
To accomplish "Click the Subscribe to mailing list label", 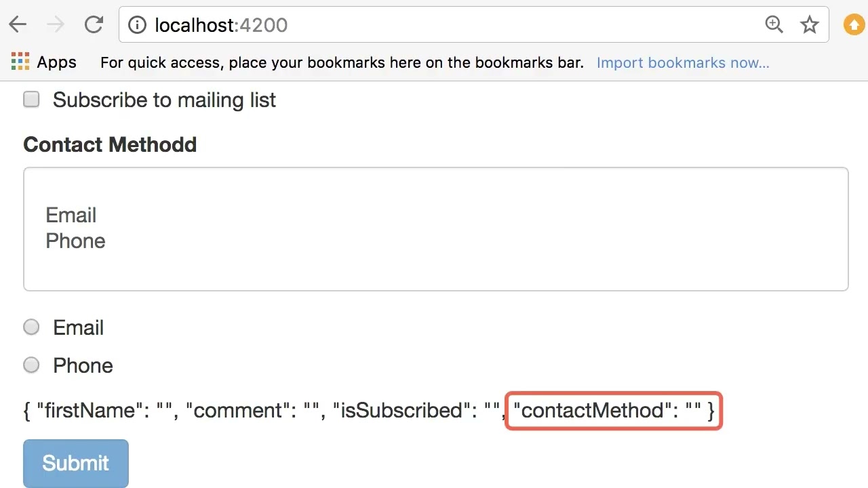I will pyautogui.click(x=164, y=100).
